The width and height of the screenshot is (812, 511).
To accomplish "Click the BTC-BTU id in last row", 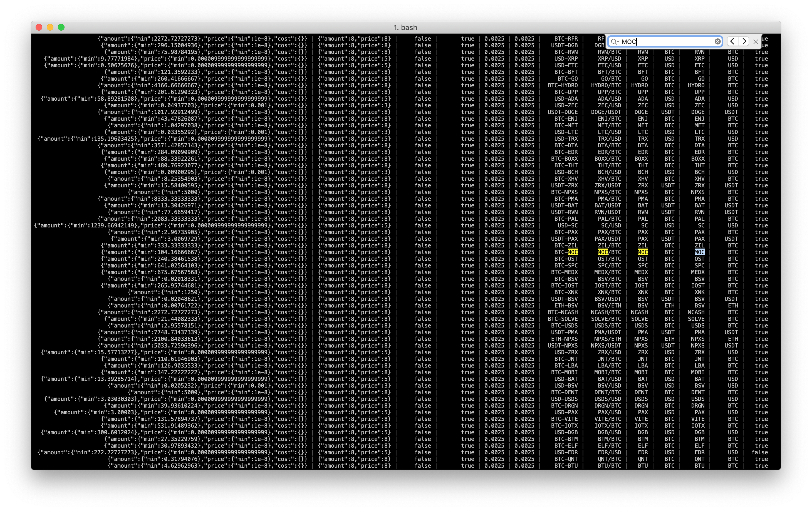I will point(566,465).
